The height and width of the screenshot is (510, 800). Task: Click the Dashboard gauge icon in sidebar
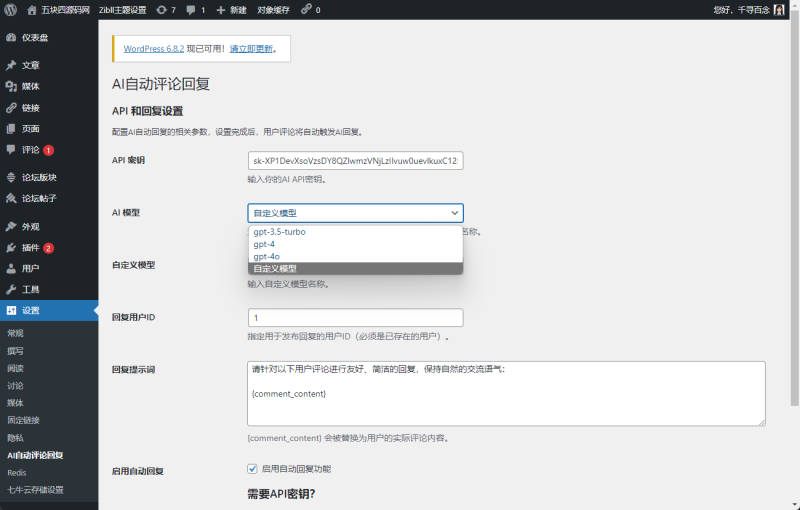(11, 37)
